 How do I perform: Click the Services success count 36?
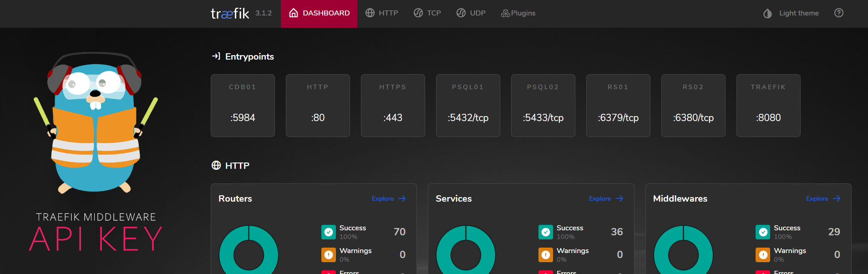[617, 232]
